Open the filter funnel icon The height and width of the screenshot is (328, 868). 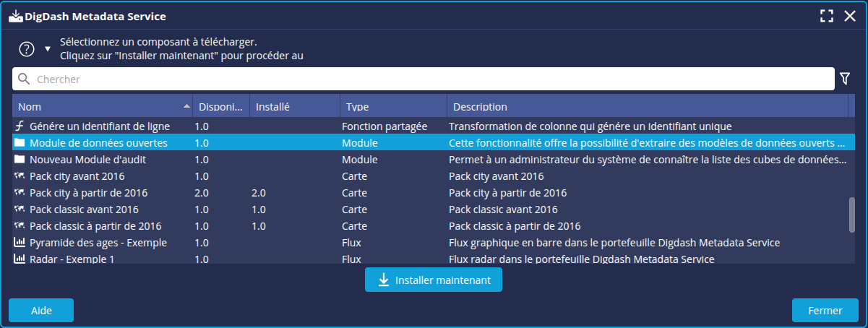(844, 79)
